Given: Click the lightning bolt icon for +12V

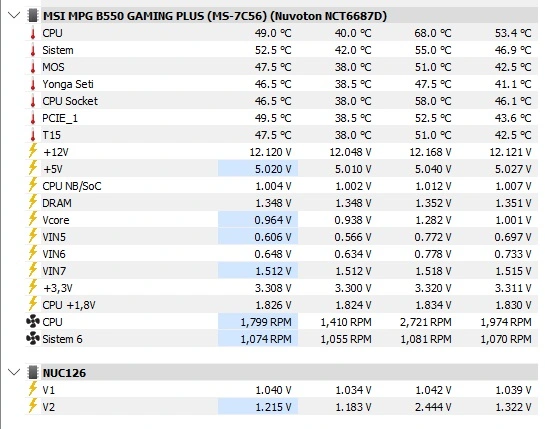Looking at the screenshot, I should click(x=33, y=152).
